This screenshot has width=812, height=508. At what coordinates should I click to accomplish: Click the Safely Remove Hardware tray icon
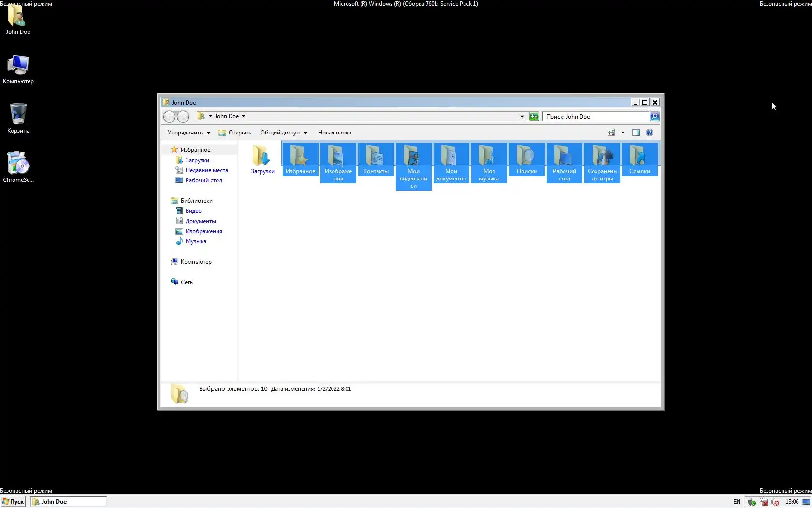752,502
